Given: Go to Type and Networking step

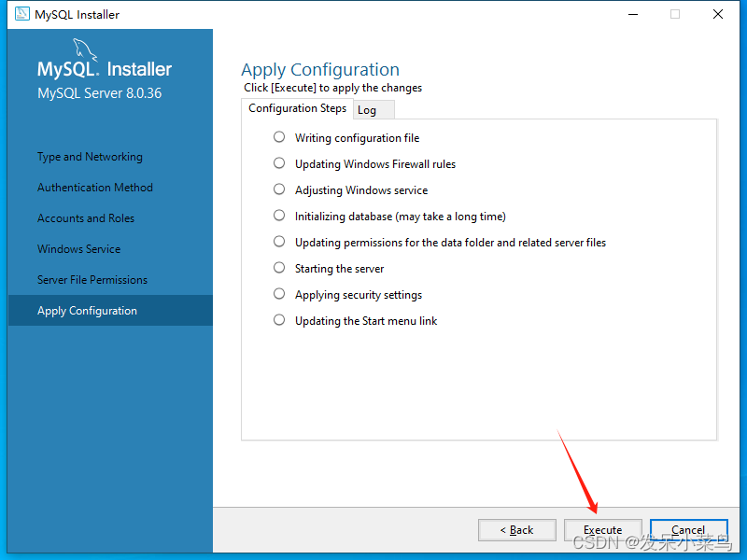Looking at the screenshot, I should 90,157.
